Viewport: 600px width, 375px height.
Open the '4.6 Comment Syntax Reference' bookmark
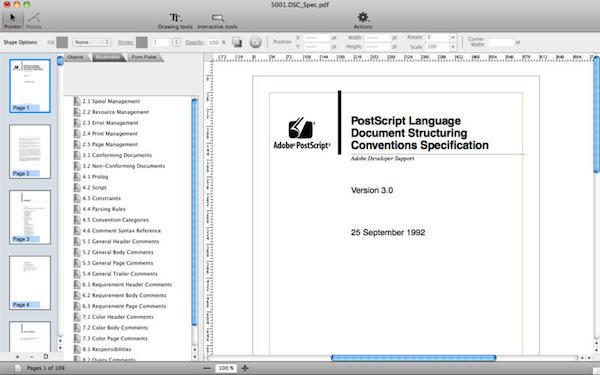[x=122, y=231]
